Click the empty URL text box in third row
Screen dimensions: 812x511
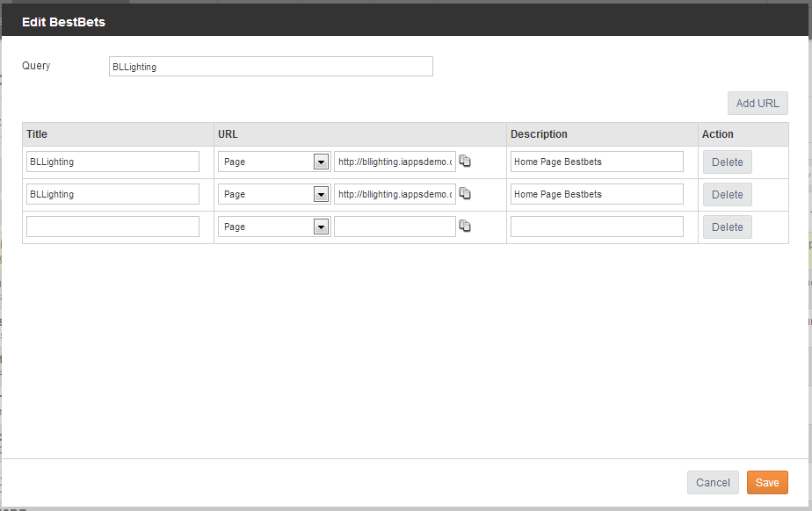pos(395,227)
